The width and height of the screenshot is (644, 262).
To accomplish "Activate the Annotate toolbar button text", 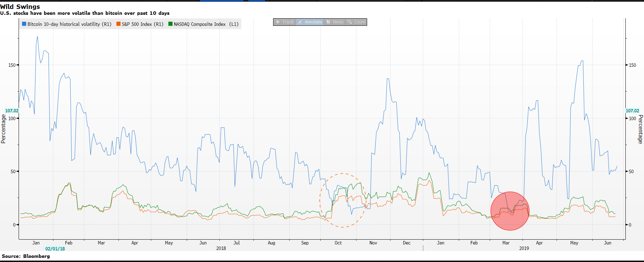I will pos(313,22).
